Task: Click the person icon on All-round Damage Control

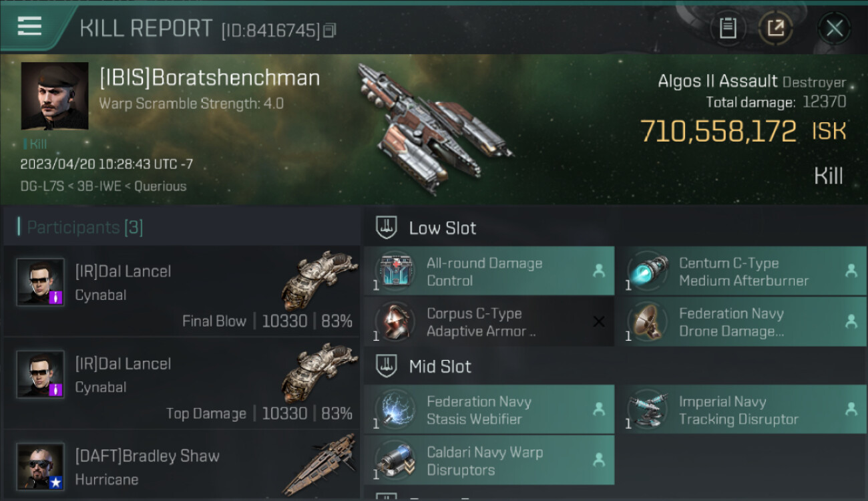Action: [x=599, y=271]
